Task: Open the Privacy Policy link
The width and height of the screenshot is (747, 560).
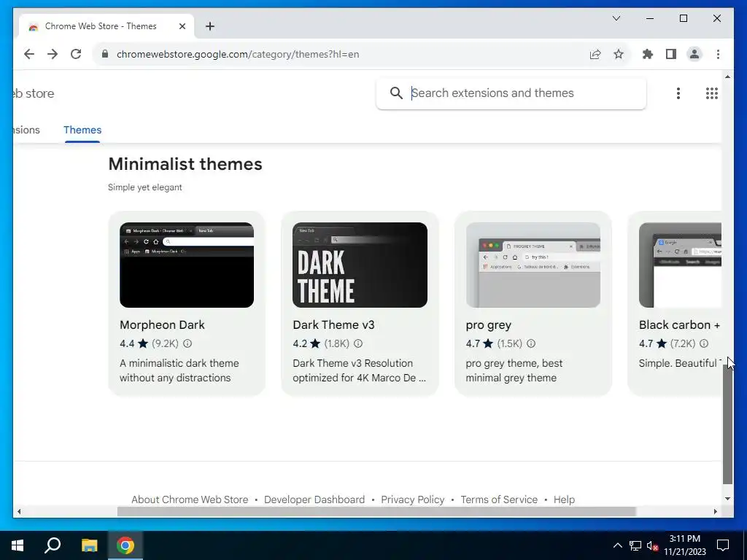Action: 413,499
